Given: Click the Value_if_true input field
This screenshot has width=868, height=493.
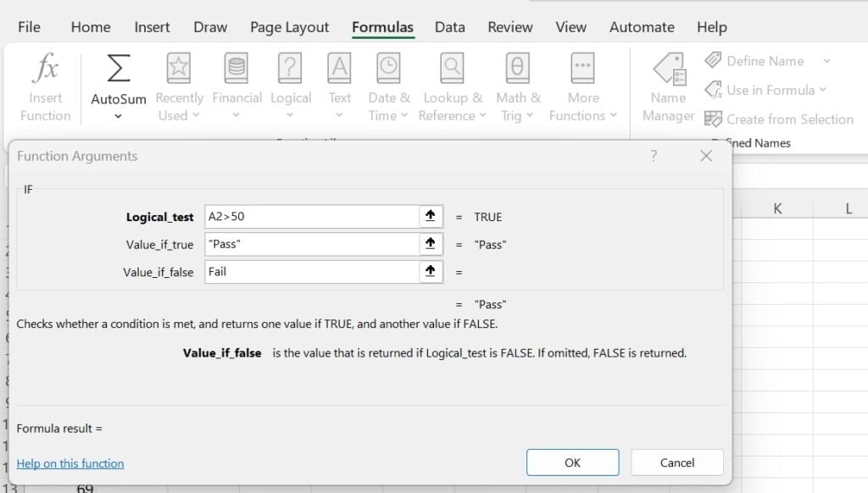Looking at the screenshot, I should pyautogui.click(x=312, y=244).
